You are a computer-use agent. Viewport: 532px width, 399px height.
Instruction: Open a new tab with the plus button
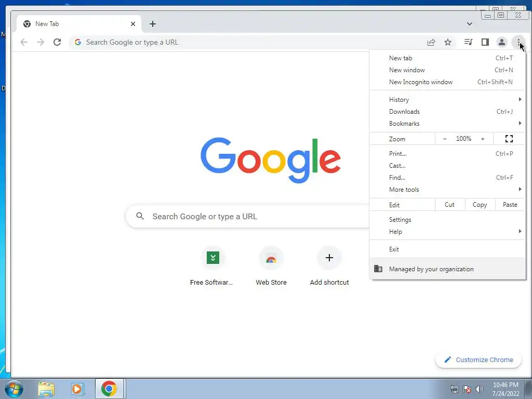point(153,24)
